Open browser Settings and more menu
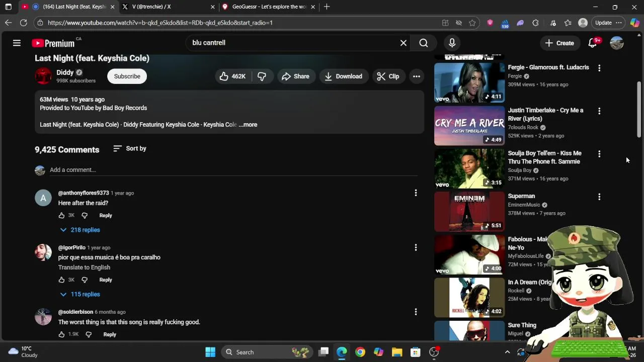This screenshot has height=362, width=644. click(x=619, y=23)
